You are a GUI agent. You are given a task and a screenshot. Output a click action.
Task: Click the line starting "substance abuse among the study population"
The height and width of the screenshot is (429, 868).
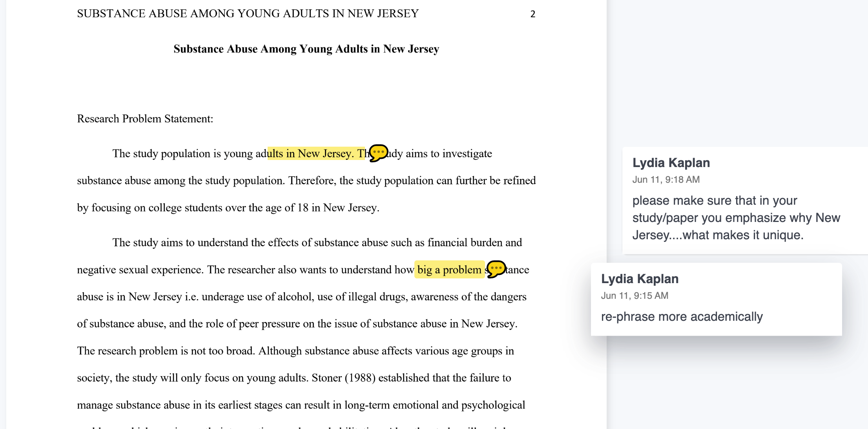pos(306,181)
